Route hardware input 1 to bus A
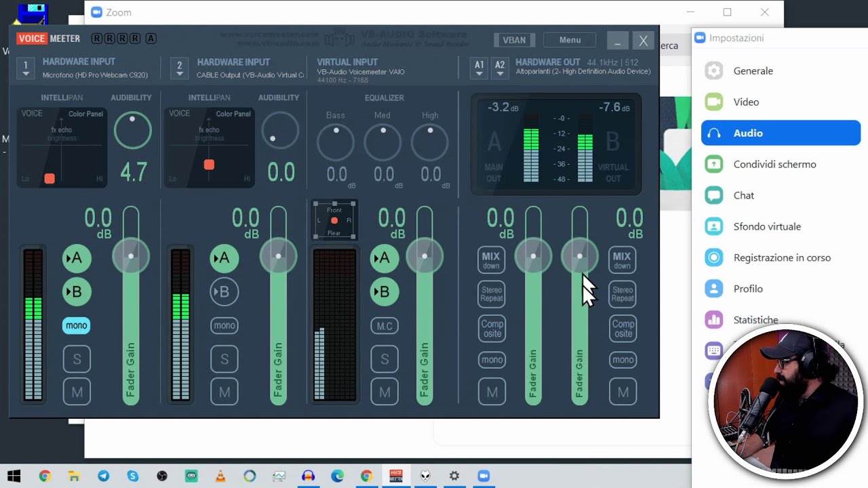 point(77,258)
